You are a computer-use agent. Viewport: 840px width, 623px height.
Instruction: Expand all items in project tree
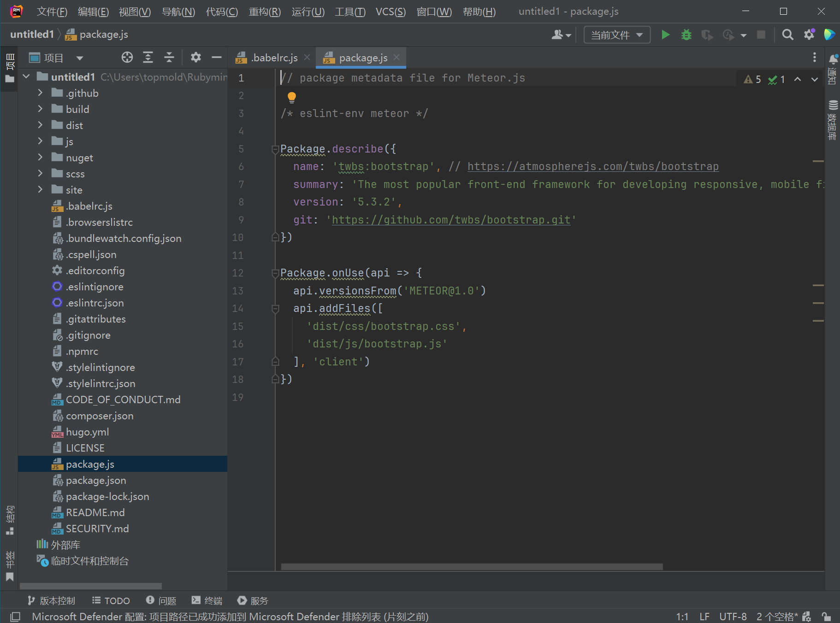[148, 57]
